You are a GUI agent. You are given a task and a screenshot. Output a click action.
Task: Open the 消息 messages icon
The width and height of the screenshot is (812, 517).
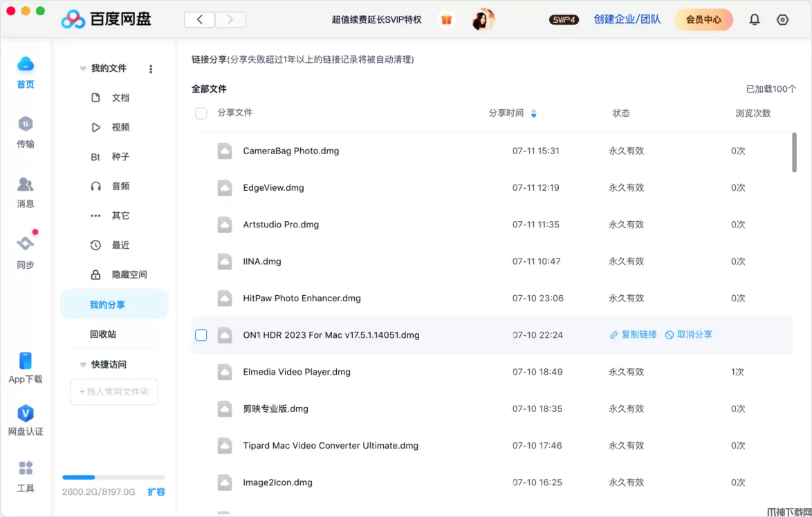(26, 185)
